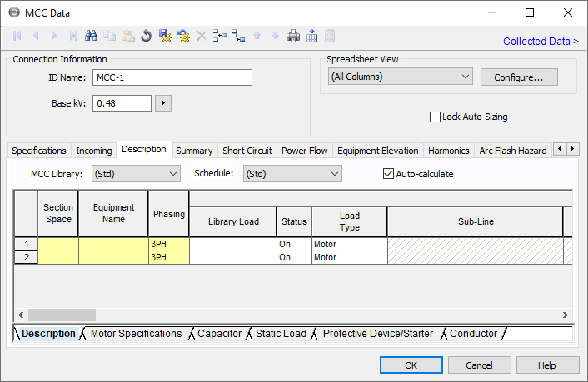Click the export spreadsheet grid icon
This screenshot has height=382, width=588.
[x=311, y=36]
